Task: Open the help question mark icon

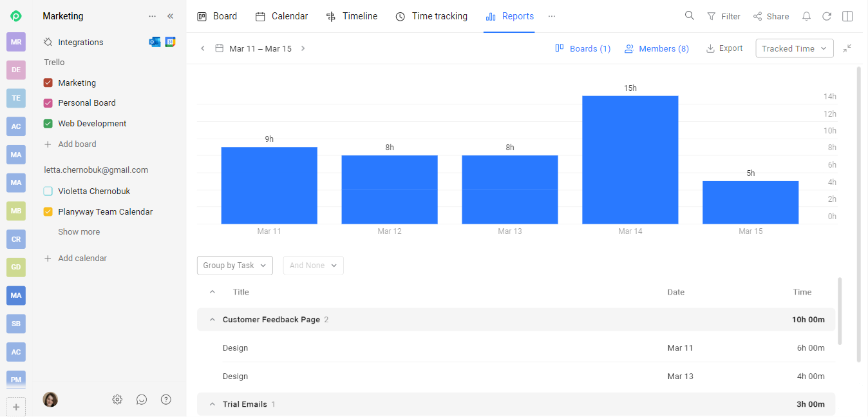Action: coord(166,400)
